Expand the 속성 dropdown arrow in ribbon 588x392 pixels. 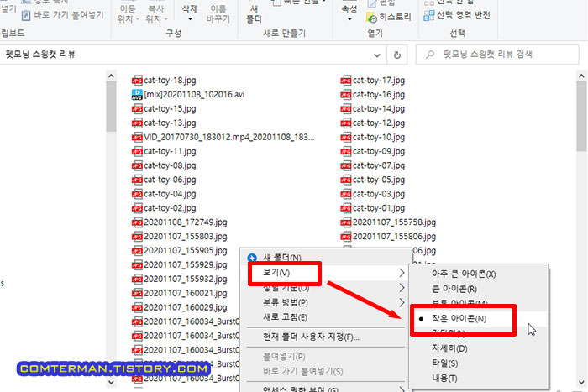pos(349,19)
